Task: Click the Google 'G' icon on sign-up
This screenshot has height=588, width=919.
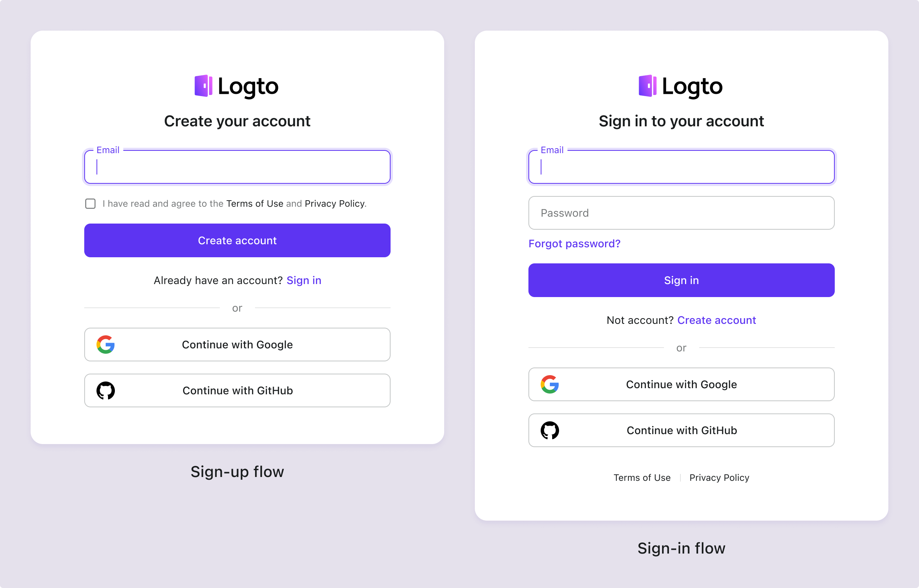Action: [x=106, y=345]
